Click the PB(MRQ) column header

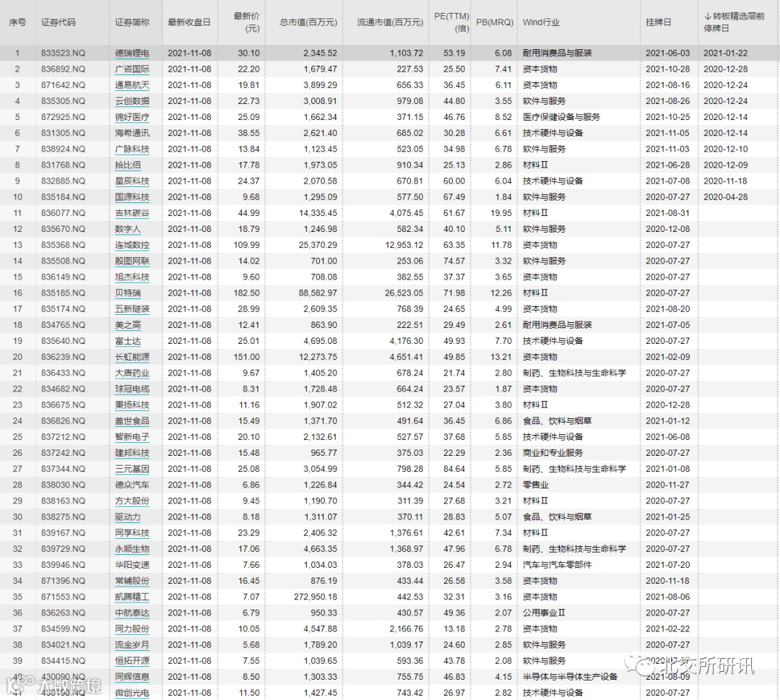coord(495,22)
